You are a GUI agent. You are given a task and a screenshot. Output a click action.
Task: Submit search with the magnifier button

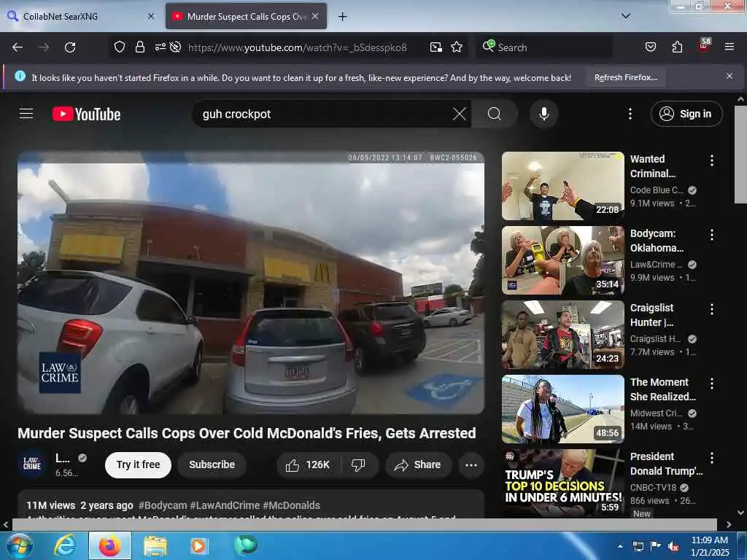point(495,114)
